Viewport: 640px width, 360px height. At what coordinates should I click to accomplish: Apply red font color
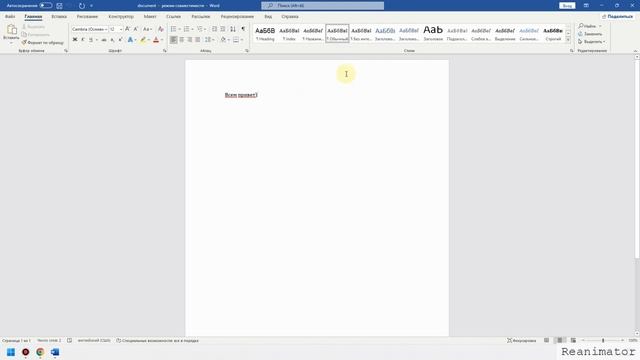click(156, 40)
